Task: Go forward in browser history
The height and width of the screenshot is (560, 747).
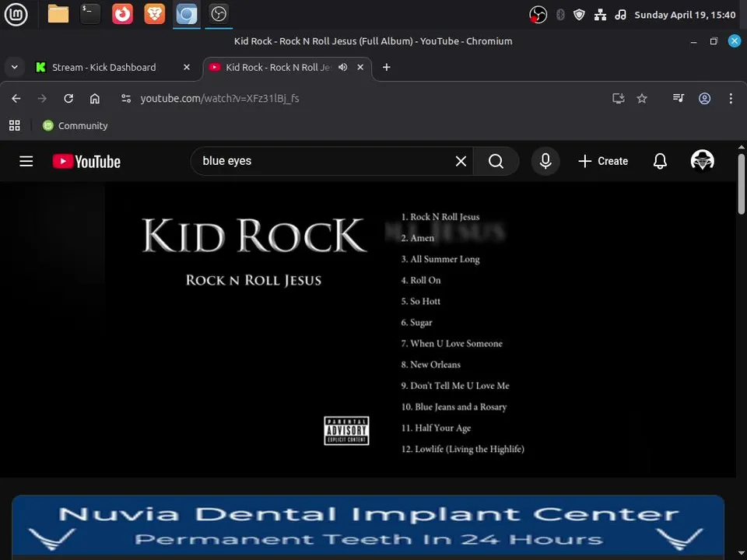Action: click(42, 98)
